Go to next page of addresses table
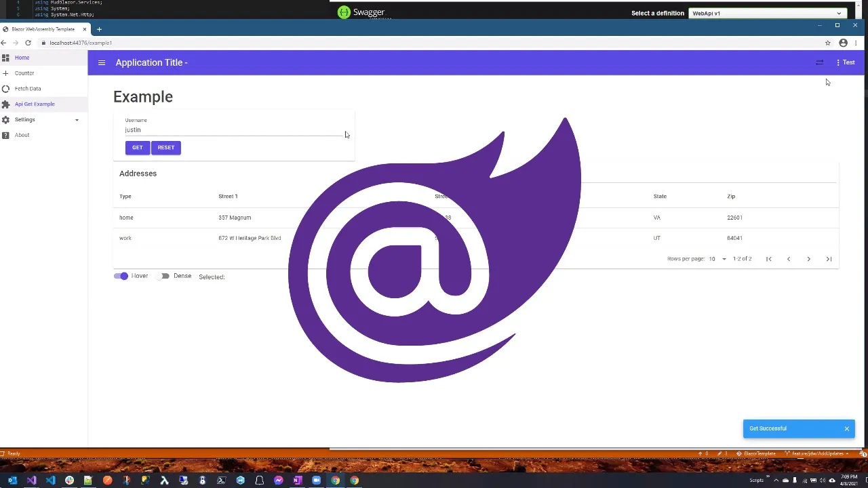This screenshot has width=868, height=488. [x=808, y=259]
